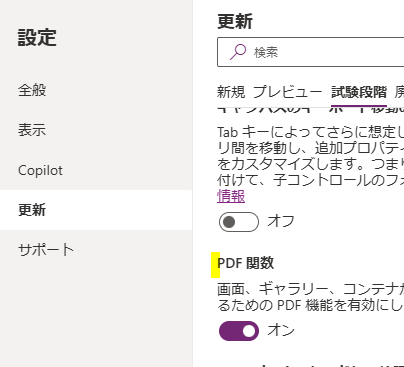The height and width of the screenshot is (367, 404).
Task: Click the PDF 関数 heading
Action: [x=246, y=263]
